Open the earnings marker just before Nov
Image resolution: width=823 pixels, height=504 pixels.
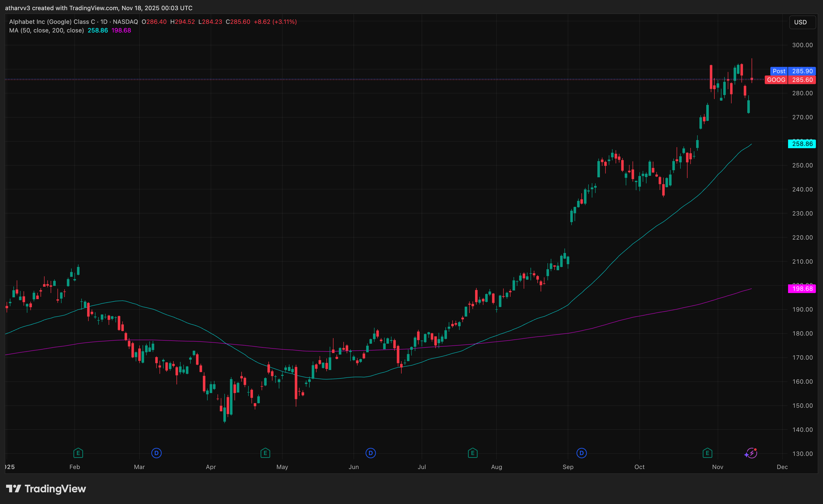click(707, 453)
